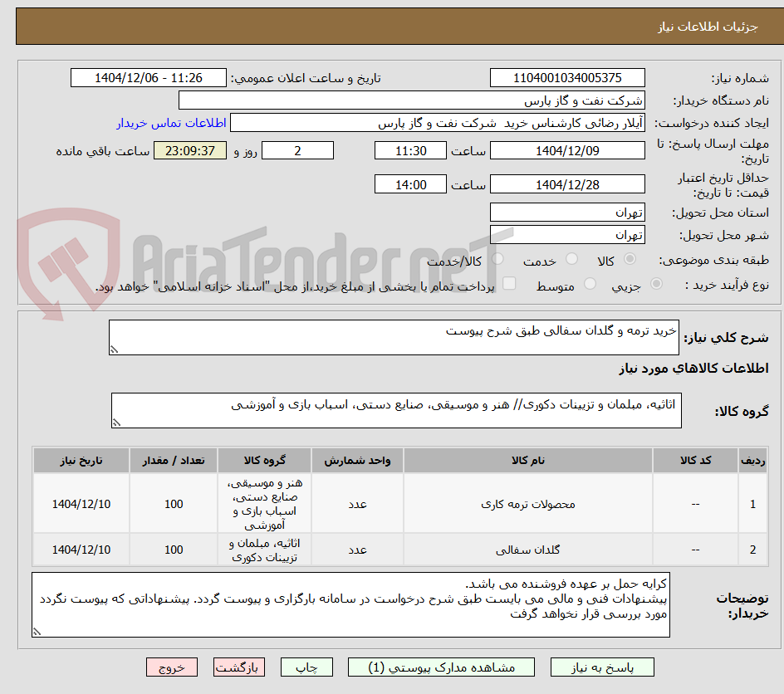Click the delivery province field تهران
784x694 pixels.
pyautogui.click(x=567, y=213)
